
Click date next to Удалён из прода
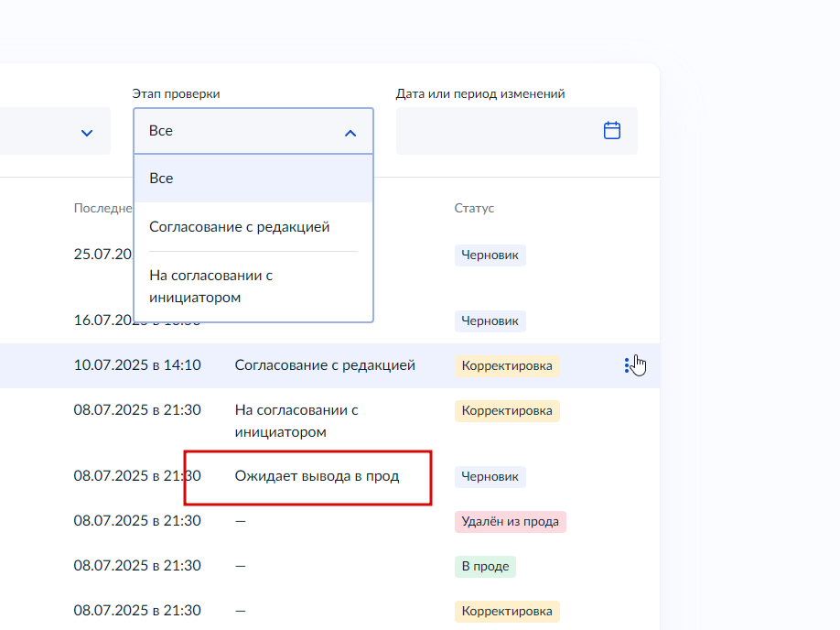click(x=137, y=521)
